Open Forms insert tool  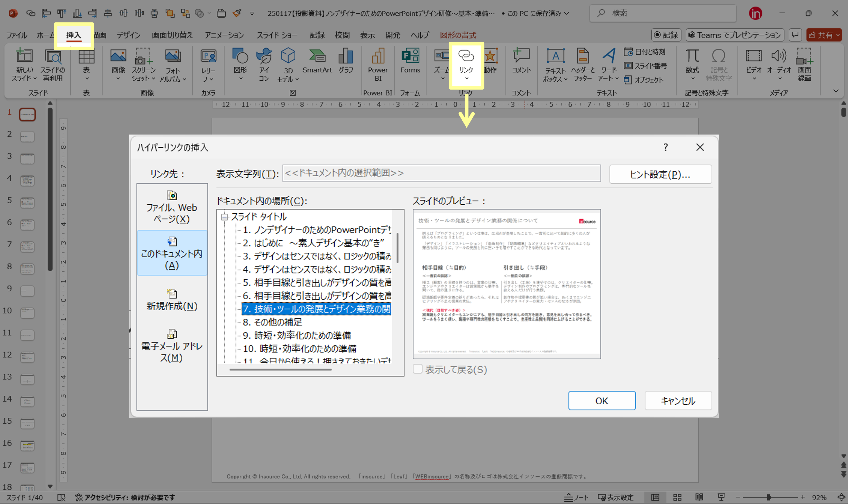(x=410, y=61)
